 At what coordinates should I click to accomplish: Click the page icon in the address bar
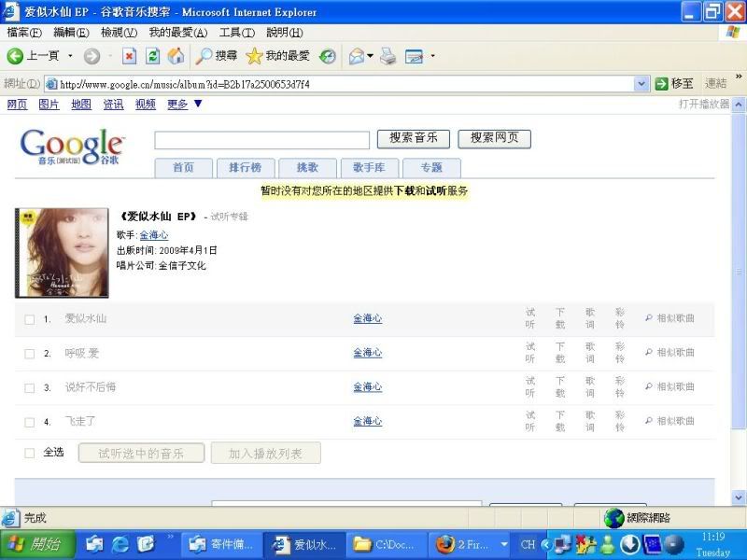pos(51,84)
